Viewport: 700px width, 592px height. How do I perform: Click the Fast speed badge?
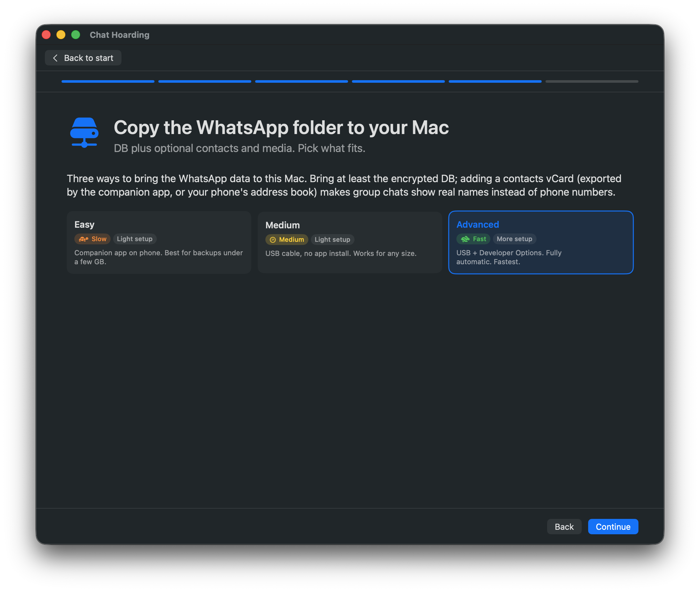pyautogui.click(x=473, y=239)
